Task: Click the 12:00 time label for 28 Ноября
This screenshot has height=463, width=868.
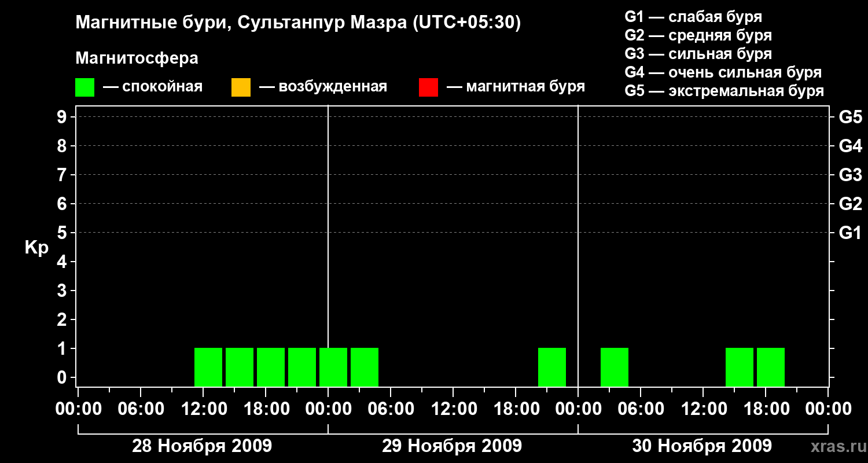Action: (x=203, y=409)
